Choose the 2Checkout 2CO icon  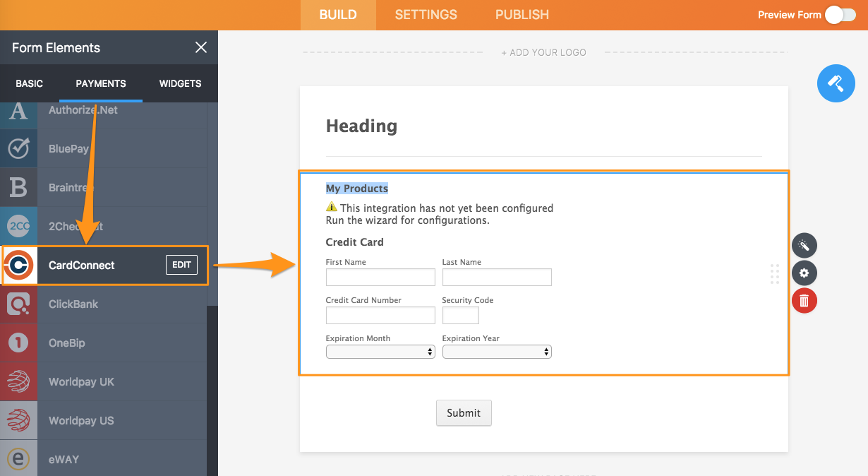coord(18,226)
